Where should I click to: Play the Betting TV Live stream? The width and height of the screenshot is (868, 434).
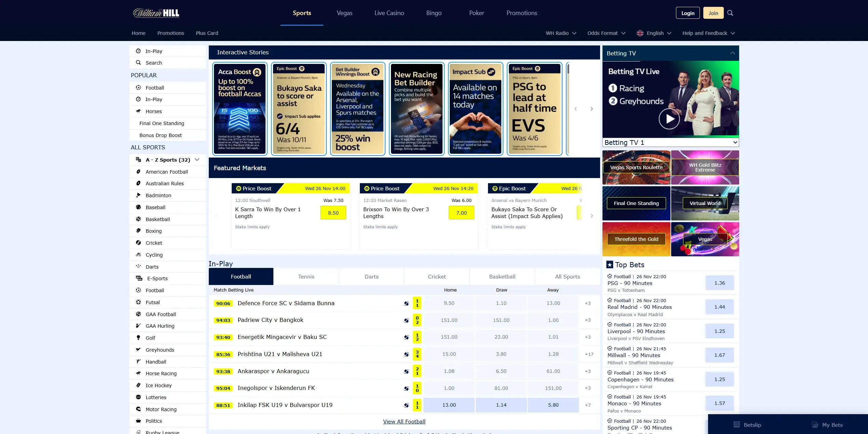click(670, 119)
